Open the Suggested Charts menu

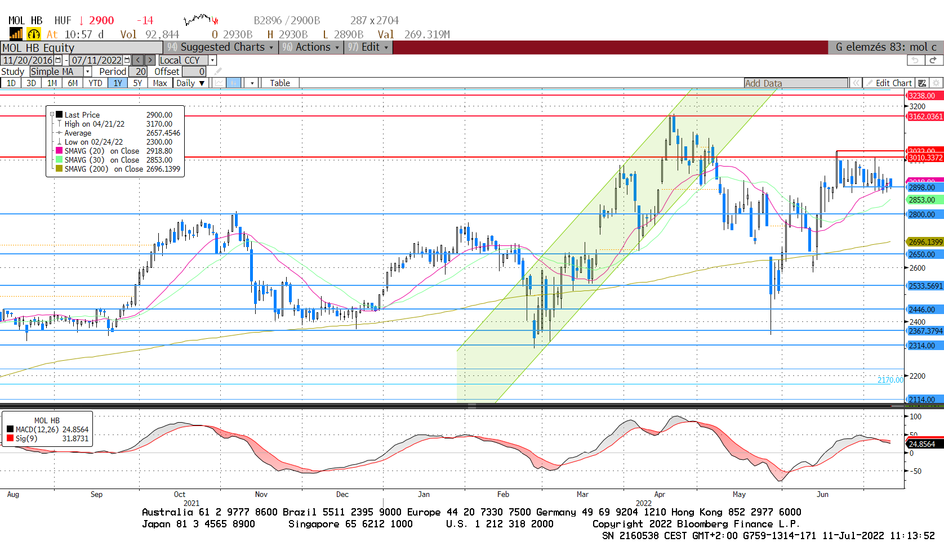(x=220, y=47)
